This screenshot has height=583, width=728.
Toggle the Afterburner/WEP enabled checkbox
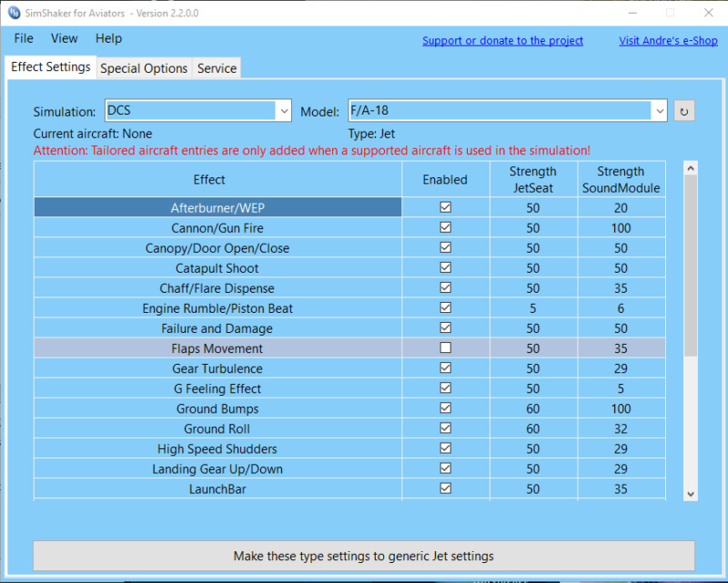[445, 207]
